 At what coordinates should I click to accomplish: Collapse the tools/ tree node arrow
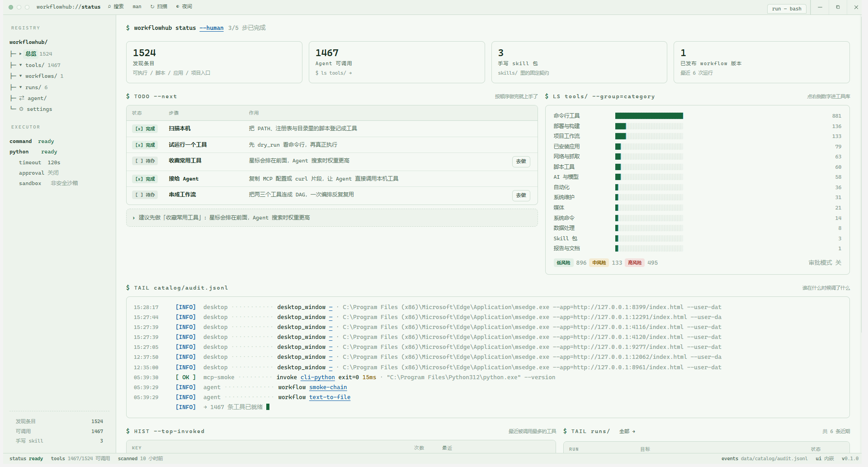tap(20, 65)
